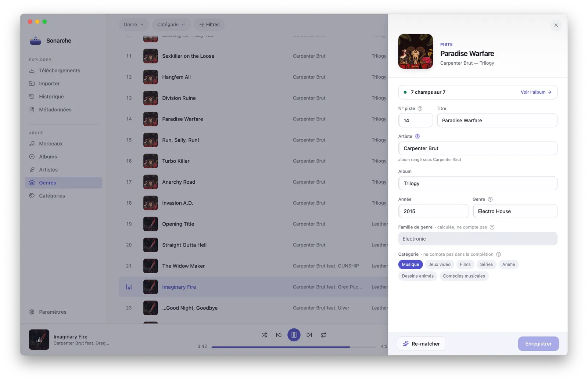Close the track details panel
Image resolution: width=588 pixels, height=382 pixels.
pyautogui.click(x=556, y=25)
